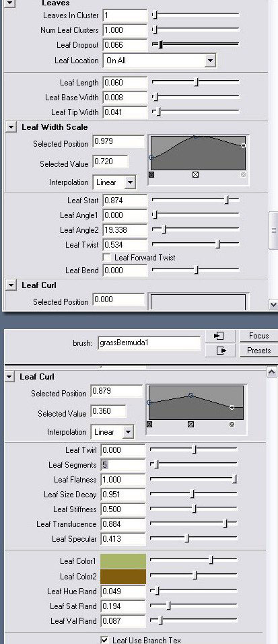Viewport: 278px width, 644px height.
Task: Open the Presets button
Action: 258,351
